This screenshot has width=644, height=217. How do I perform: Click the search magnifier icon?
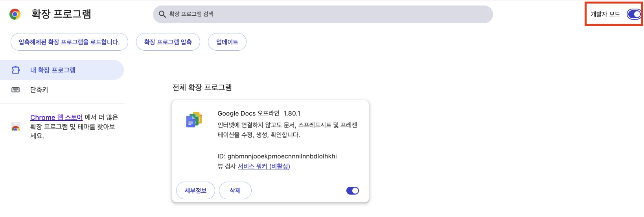pos(162,14)
